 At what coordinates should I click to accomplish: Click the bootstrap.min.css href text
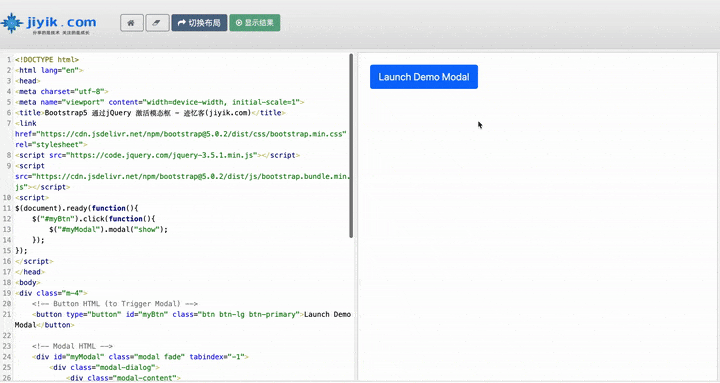[x=180, y=134]
